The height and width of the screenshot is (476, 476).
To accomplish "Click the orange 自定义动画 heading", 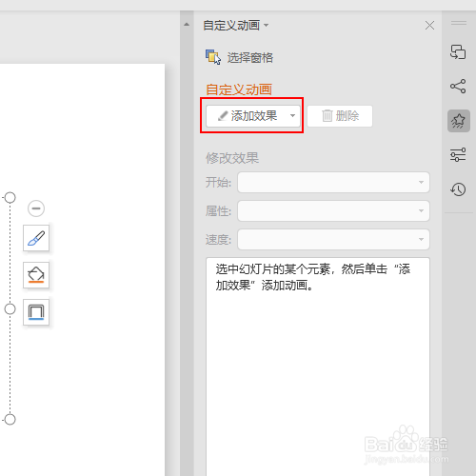I will point(239,89).
